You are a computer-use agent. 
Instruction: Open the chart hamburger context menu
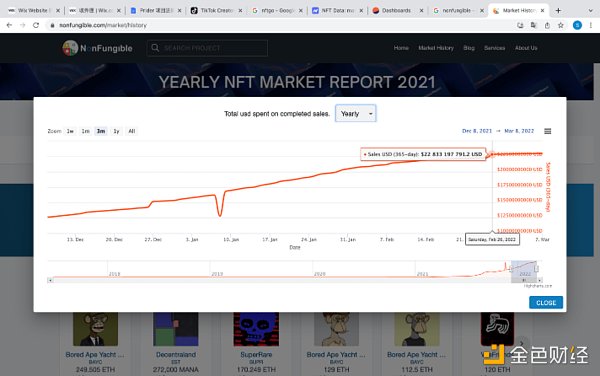point(548,131)
